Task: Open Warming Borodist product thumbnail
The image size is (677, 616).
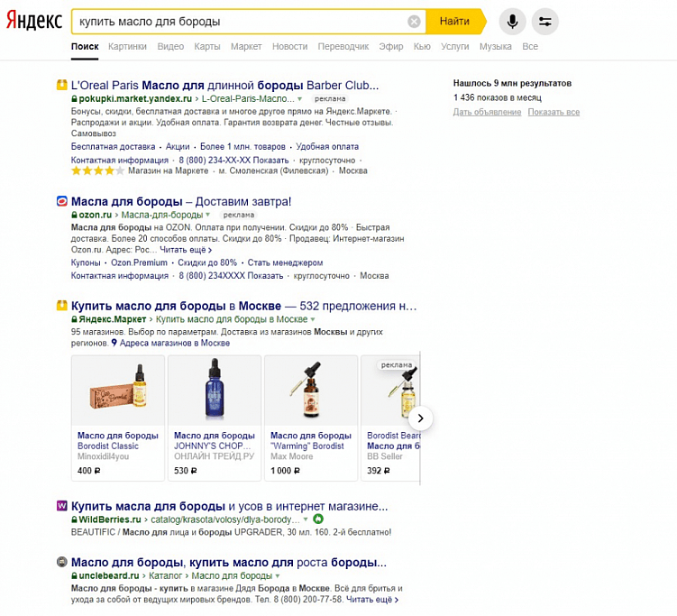Action: point(311,391)
